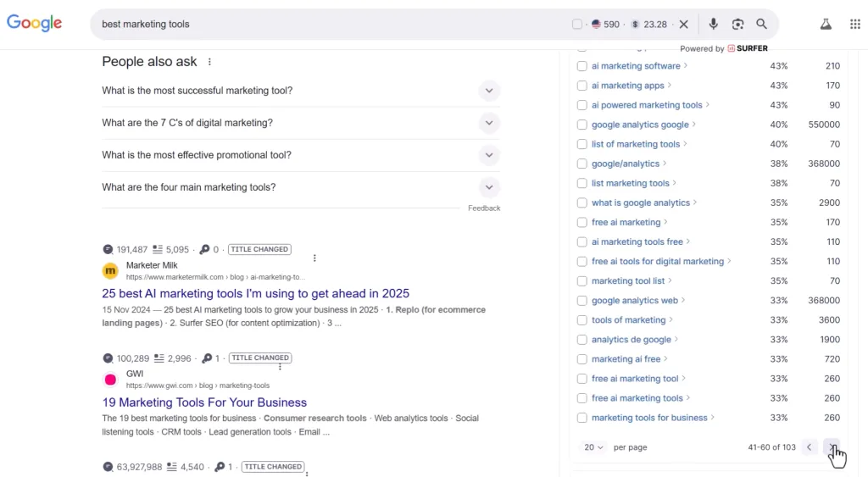This screenshot has height=477, width=868.
Task: Open 'ai marketing tools free' keyword link
Action: (x=637, y=241)
